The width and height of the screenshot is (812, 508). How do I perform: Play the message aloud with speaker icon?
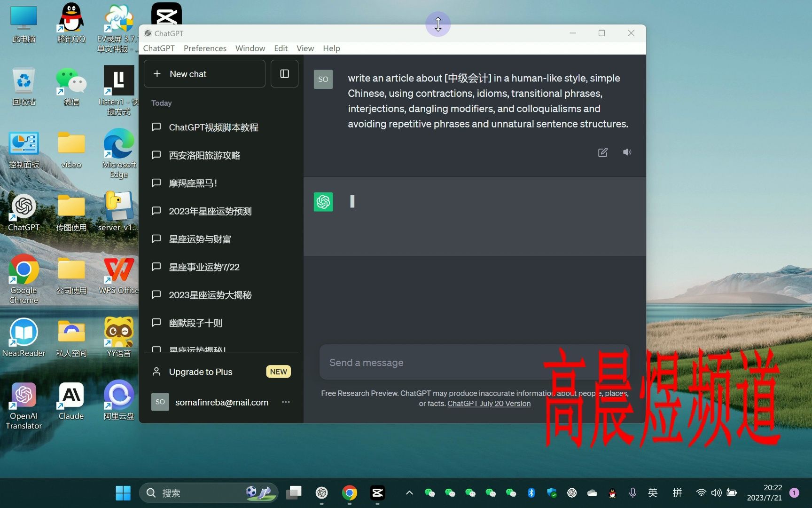627,152
